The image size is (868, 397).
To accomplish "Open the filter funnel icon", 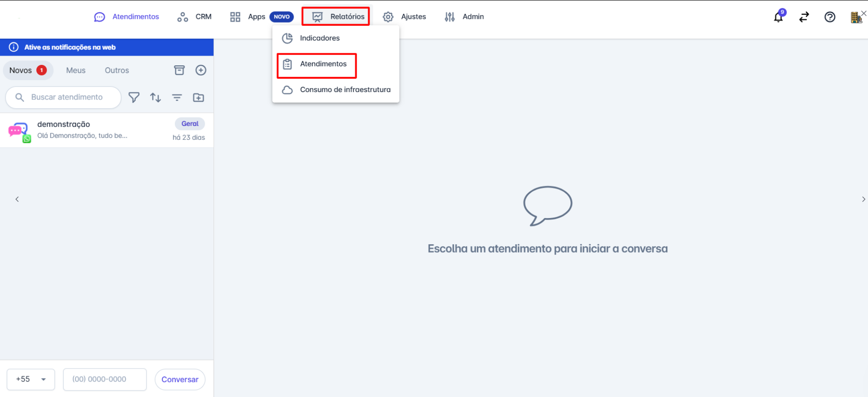I will tap(134, 98).
